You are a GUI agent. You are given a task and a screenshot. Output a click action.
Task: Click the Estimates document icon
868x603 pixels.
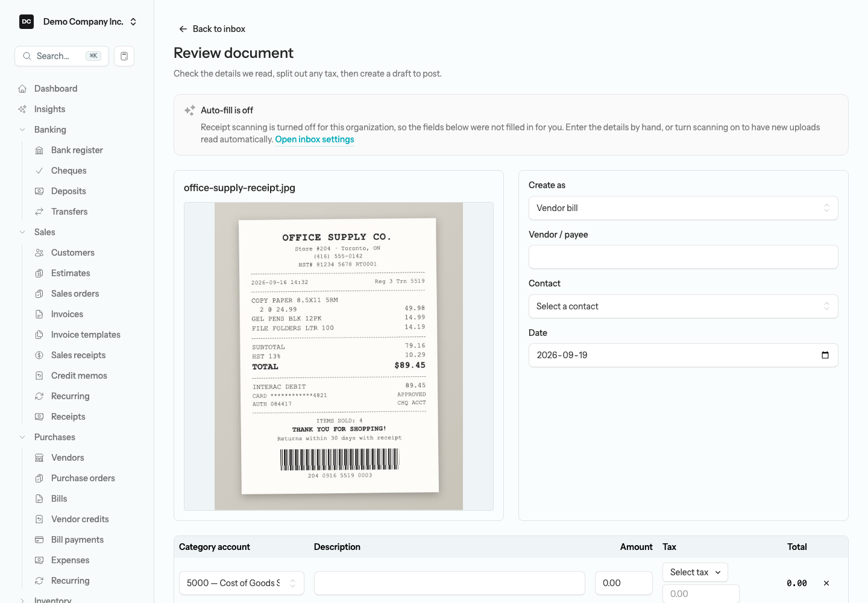click(39, 273)
